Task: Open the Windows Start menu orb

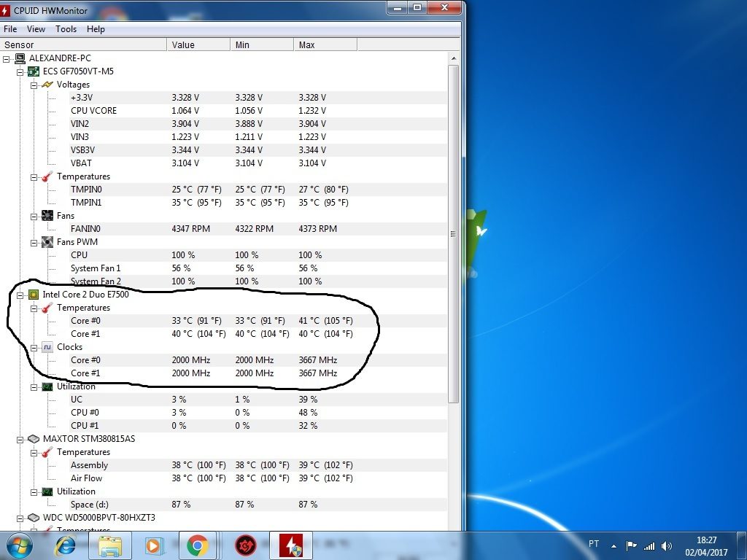Action: tap(20, 545)
